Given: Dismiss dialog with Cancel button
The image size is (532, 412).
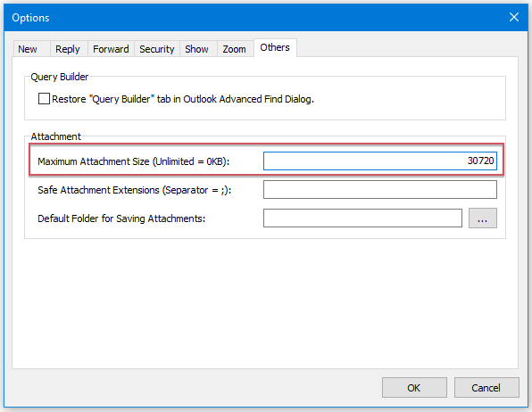Looking at the screenshot, I should 486,387.
